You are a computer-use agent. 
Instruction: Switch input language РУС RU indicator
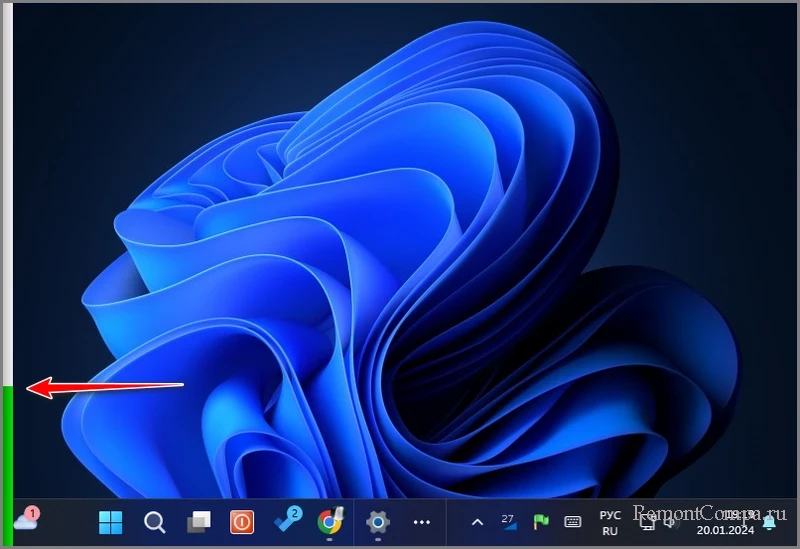[610, 522]
